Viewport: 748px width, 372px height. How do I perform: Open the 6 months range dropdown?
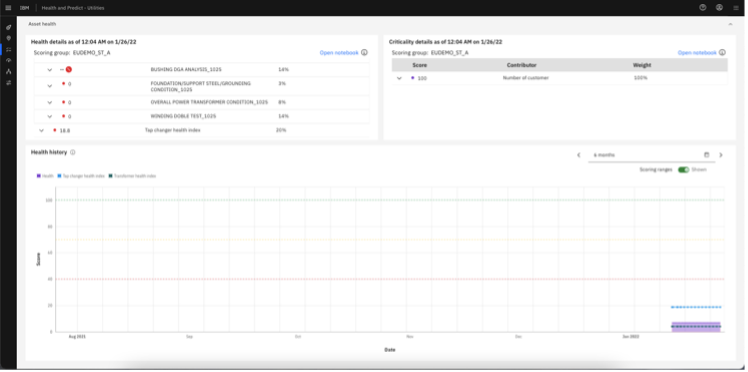[x=651, y=155]
